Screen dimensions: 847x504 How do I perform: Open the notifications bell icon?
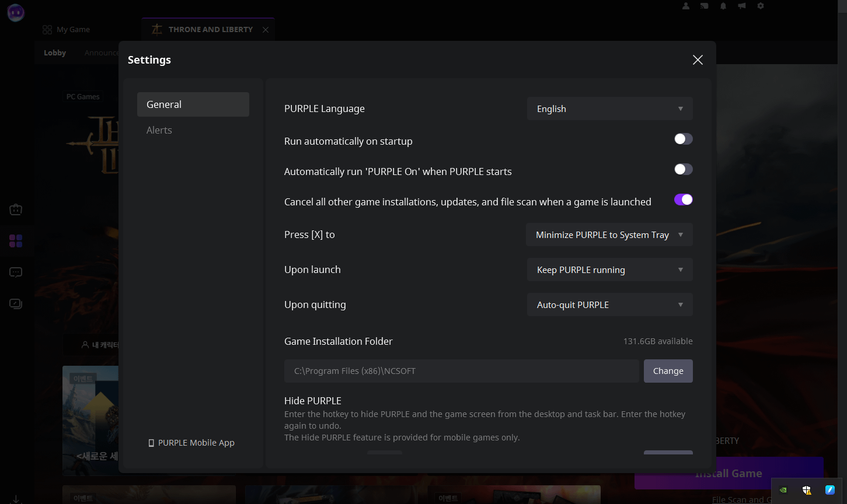tap(723, 6)
